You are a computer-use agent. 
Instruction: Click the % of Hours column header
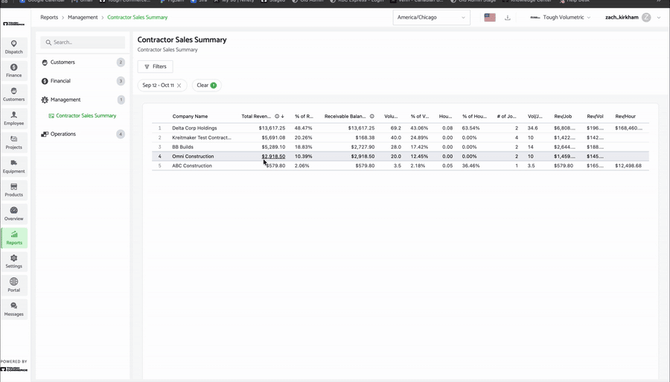tap(474, 116)
